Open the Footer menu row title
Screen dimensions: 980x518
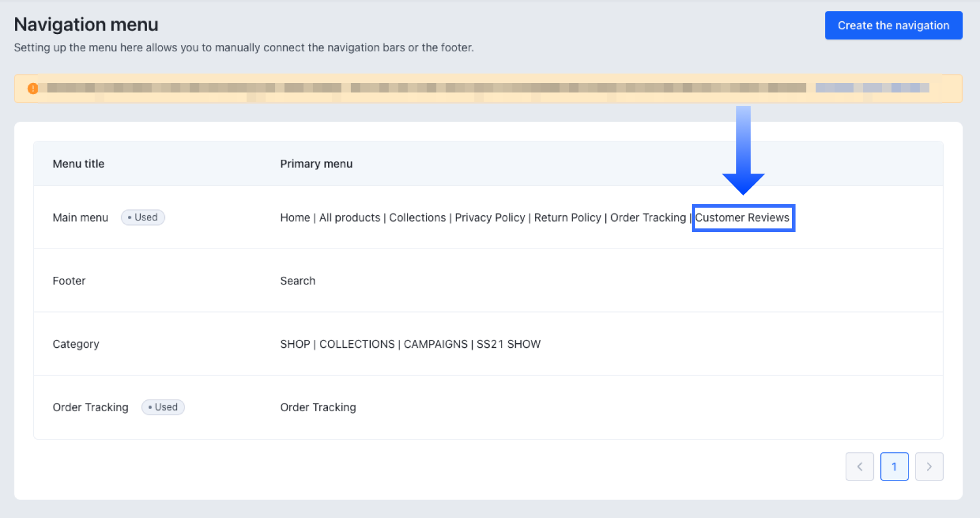[x=69, y=281]
